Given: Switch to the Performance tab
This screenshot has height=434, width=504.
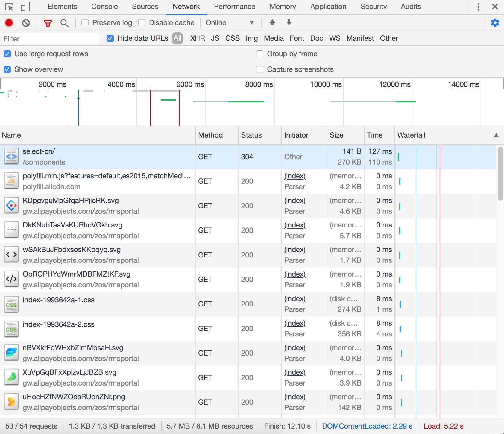Looking at the screenshot, I should 234,7.
